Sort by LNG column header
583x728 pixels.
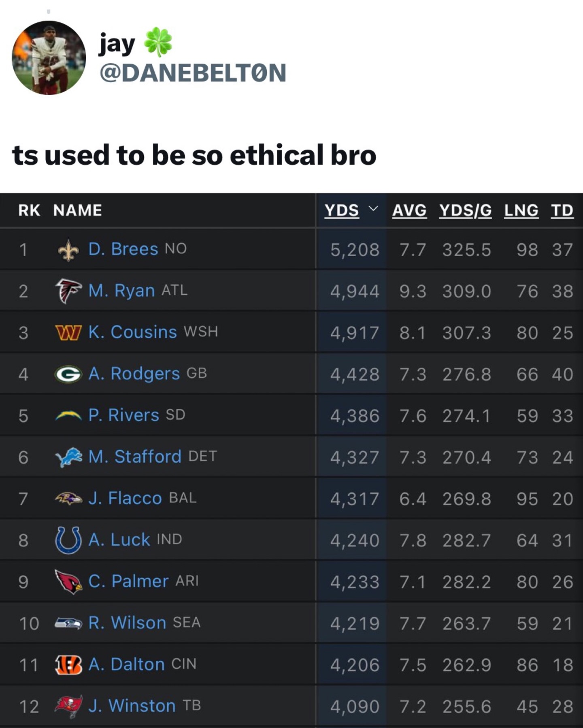[521, 211]
